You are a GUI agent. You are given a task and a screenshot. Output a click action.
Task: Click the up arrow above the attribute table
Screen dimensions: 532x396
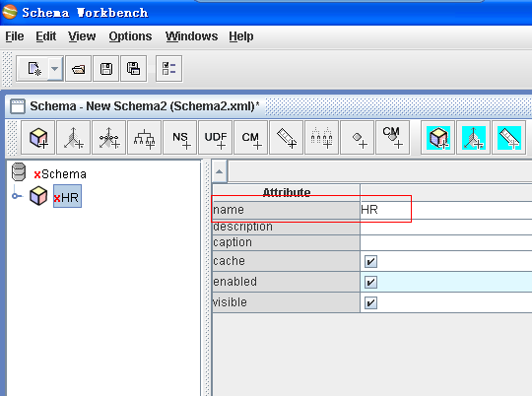point(220,171)
